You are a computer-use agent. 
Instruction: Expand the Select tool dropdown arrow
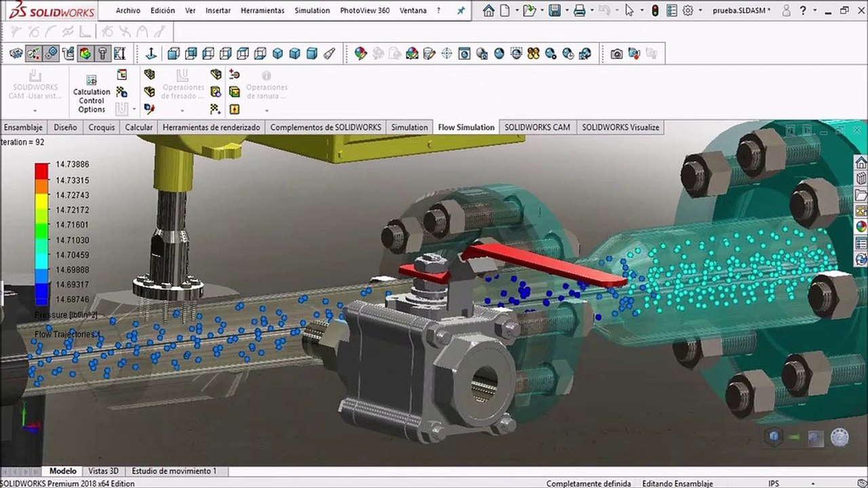tap(641, 11)
